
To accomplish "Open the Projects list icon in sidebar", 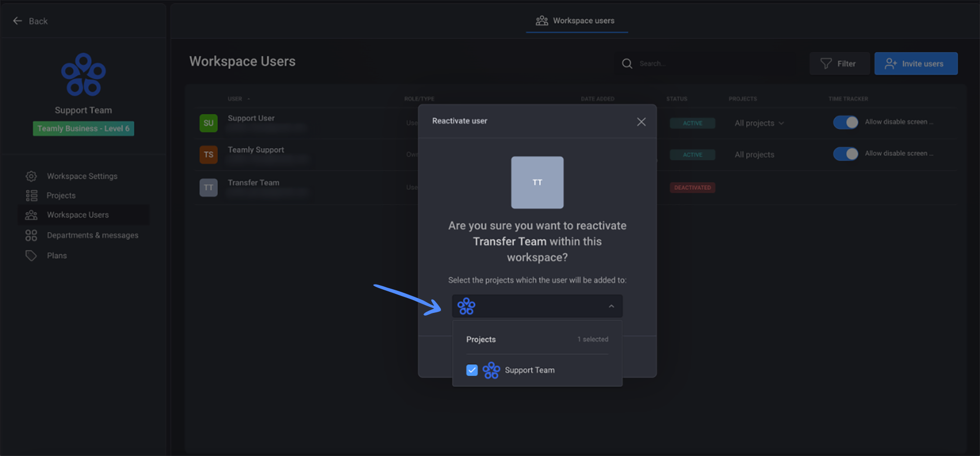I will pos(31,196).
